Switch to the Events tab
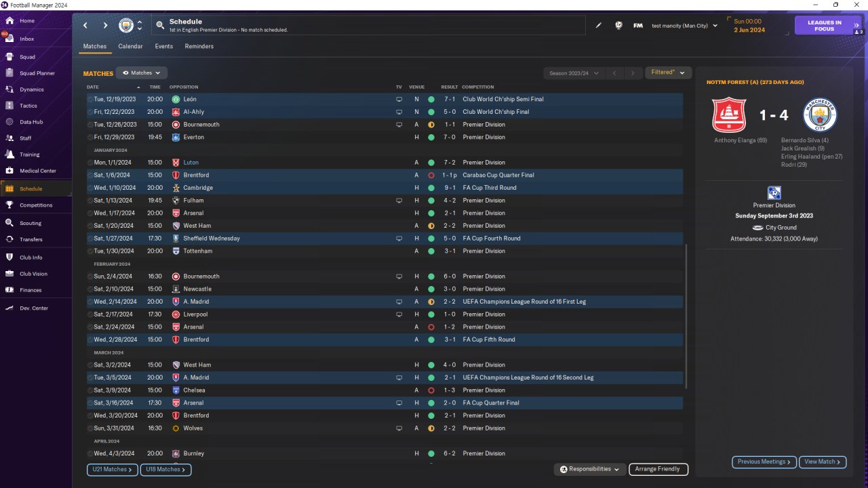This screenshot has height=488, width=868. (163, 46)
